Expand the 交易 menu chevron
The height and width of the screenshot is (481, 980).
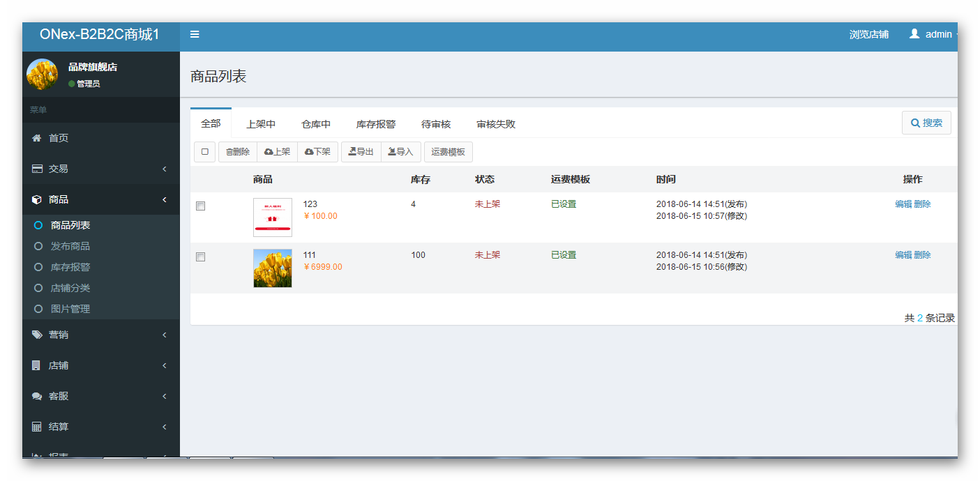click(x=165, y=169)
